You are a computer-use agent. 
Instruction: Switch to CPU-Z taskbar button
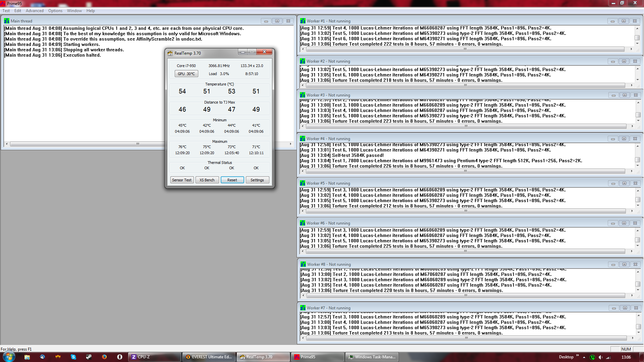point(154,357)
